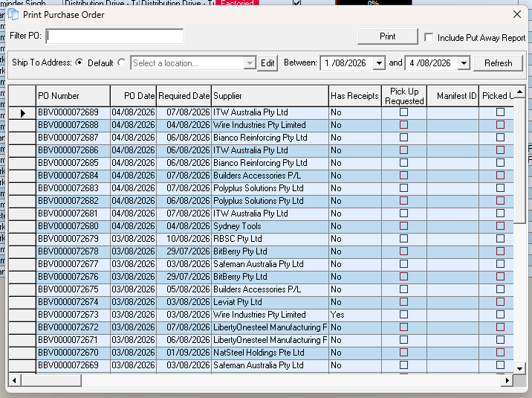This screenshot has height=398, width=532.
Task: Select PO number BBV0000072686 cell
Action: coord(73,150)
